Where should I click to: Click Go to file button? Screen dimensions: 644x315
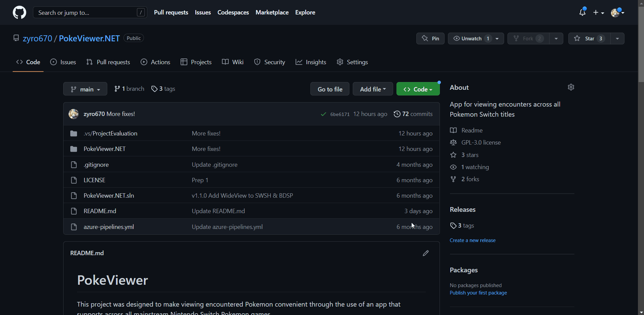[330, 89]
